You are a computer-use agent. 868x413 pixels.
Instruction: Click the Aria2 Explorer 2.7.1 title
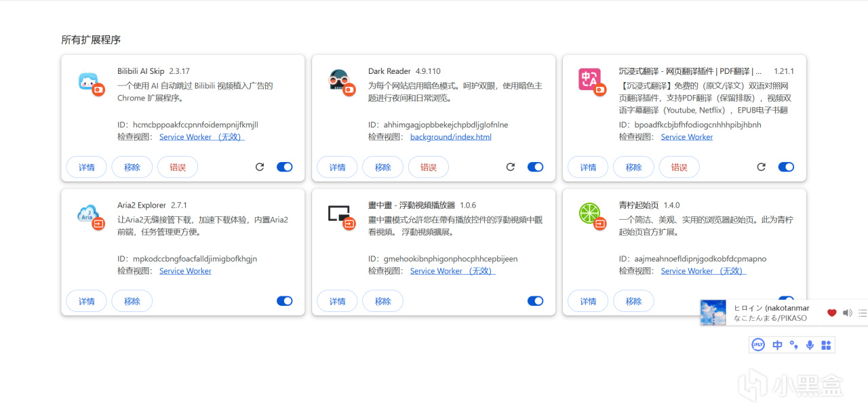pyautogui.click(x=152, y=205)
